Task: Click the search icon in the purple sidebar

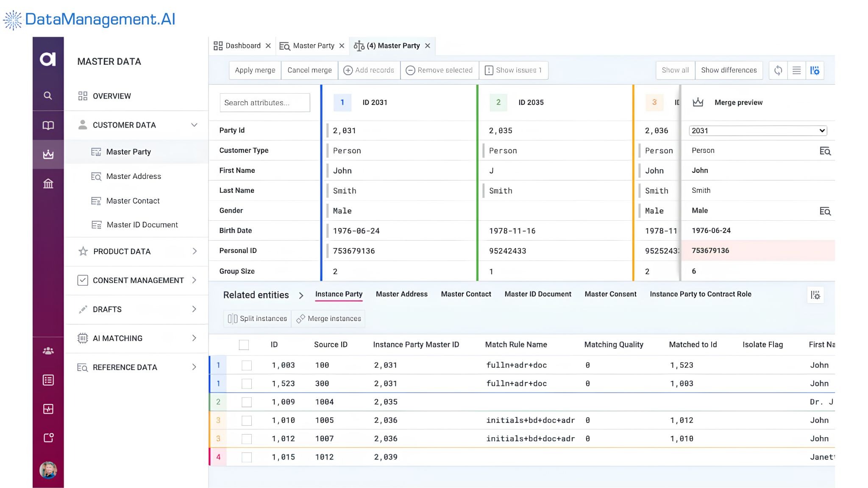Action: [48, 96]
